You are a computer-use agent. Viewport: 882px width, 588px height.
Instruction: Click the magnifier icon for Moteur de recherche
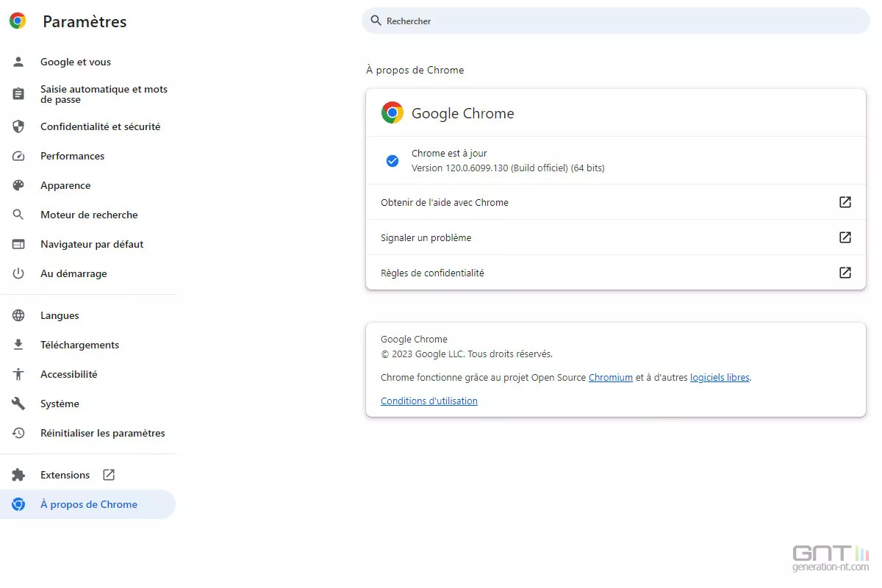click(x=18, y=215)
